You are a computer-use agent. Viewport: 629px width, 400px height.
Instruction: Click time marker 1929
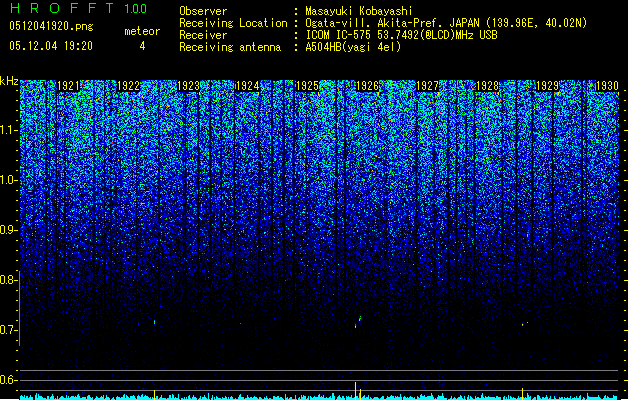(x=548, y=86)
